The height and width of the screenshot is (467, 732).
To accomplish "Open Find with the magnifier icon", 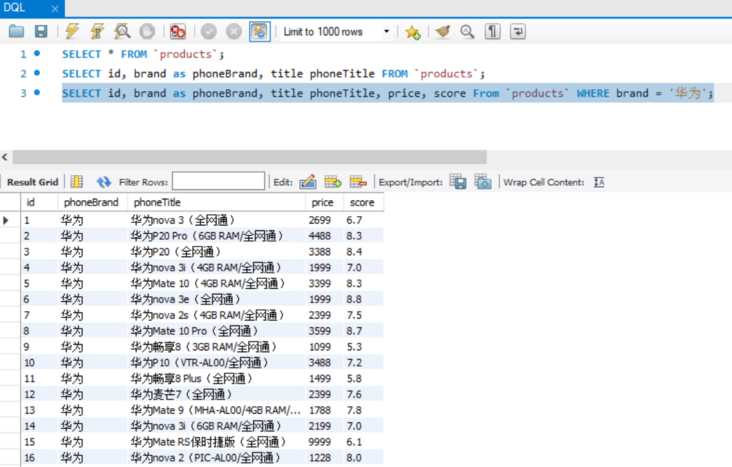I will tap(467, 32).
